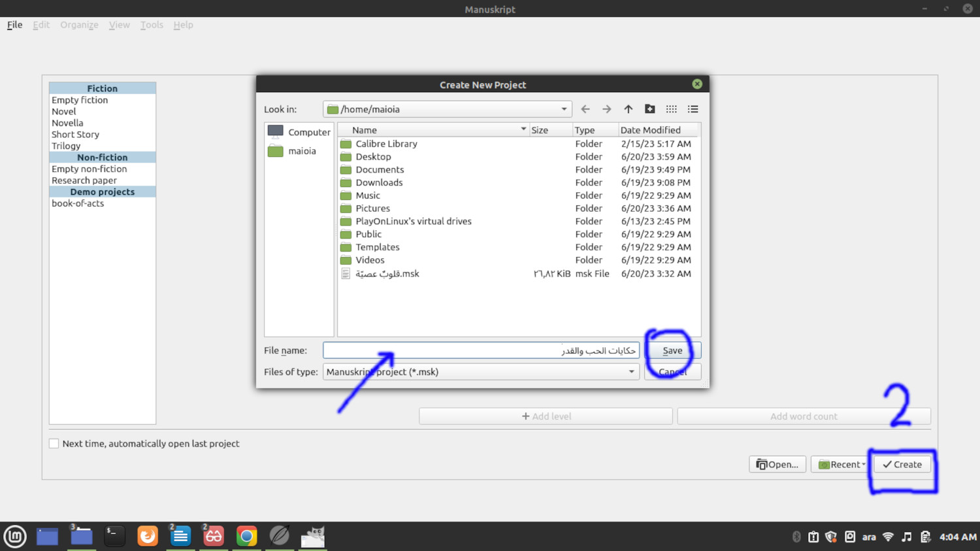Image resolution: width=980 pixels, height=551 pixels.
Task: Open the Help menu
Action: click(x=183, y=25)
